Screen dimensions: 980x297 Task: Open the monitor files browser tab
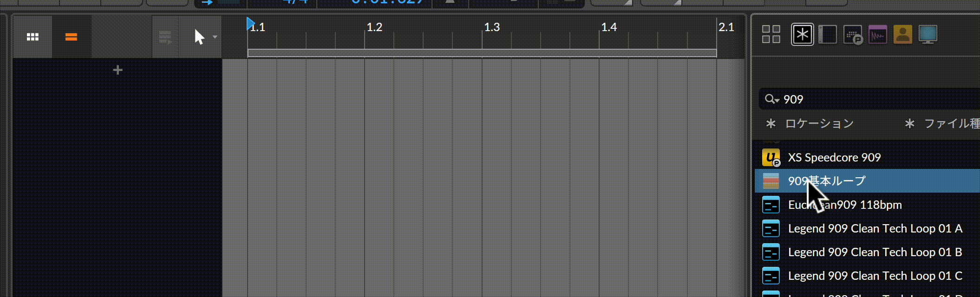click(928, 34)
